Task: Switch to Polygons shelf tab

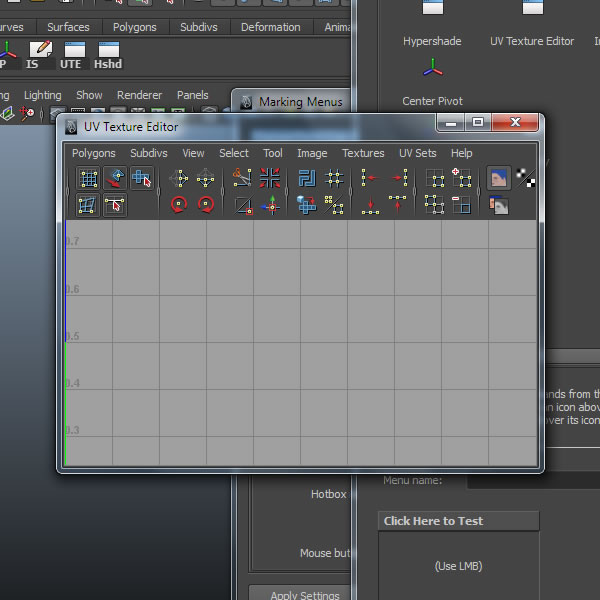Action: point(135,27)
